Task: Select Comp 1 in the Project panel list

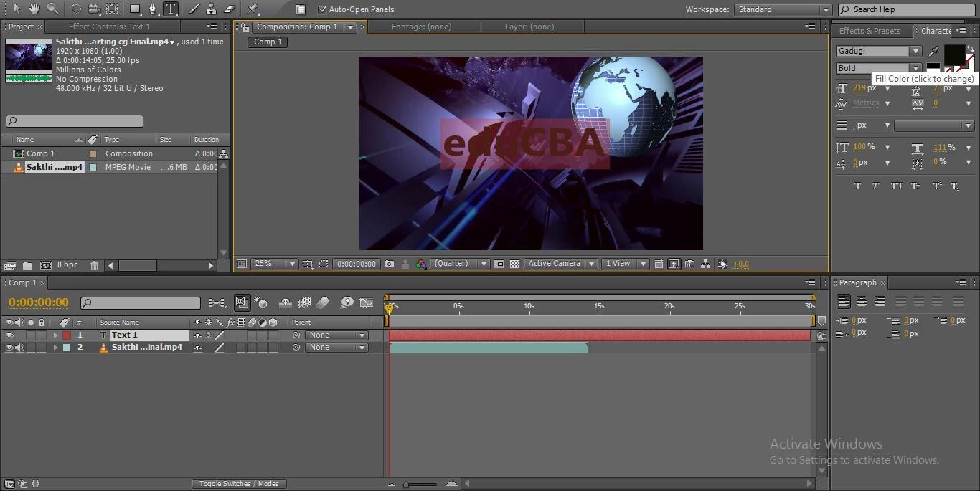Action: coord(40,153)
